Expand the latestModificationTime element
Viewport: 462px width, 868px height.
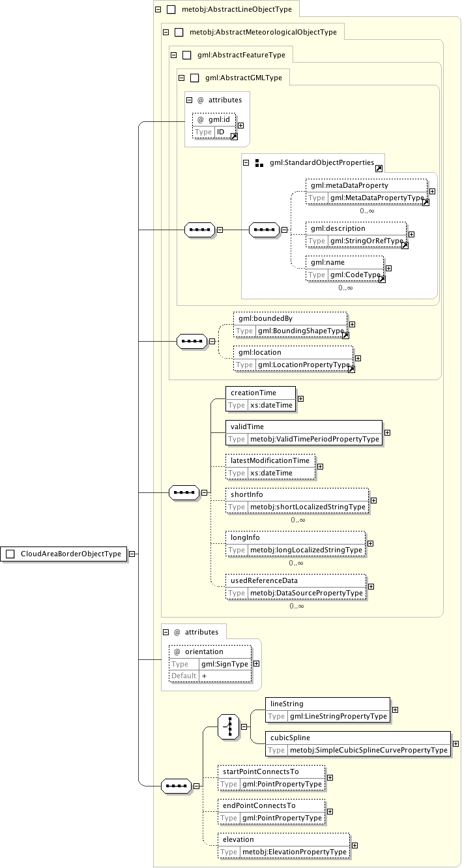pos(320,466)
